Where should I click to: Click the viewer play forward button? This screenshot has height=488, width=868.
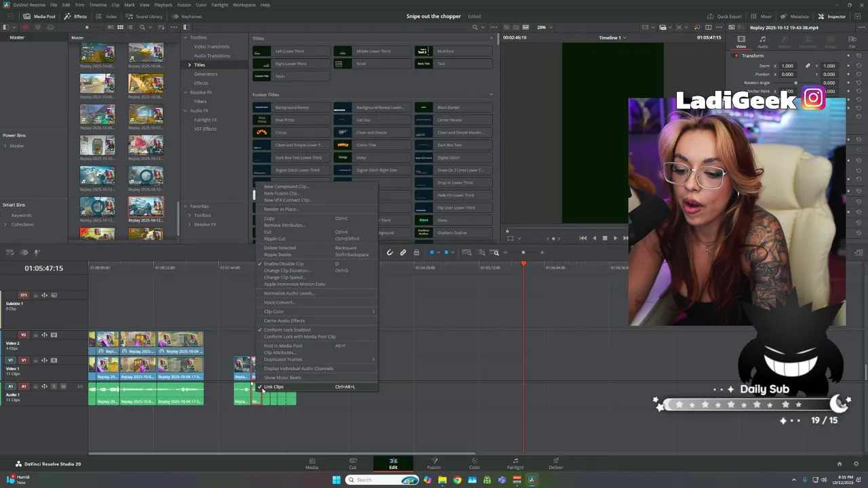[x=615, y=238]
